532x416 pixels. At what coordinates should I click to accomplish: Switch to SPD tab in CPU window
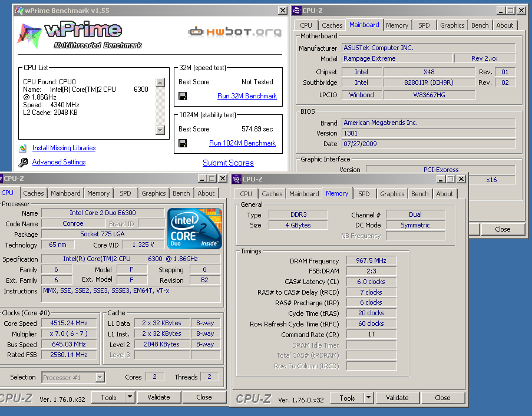tap(125, 193)
